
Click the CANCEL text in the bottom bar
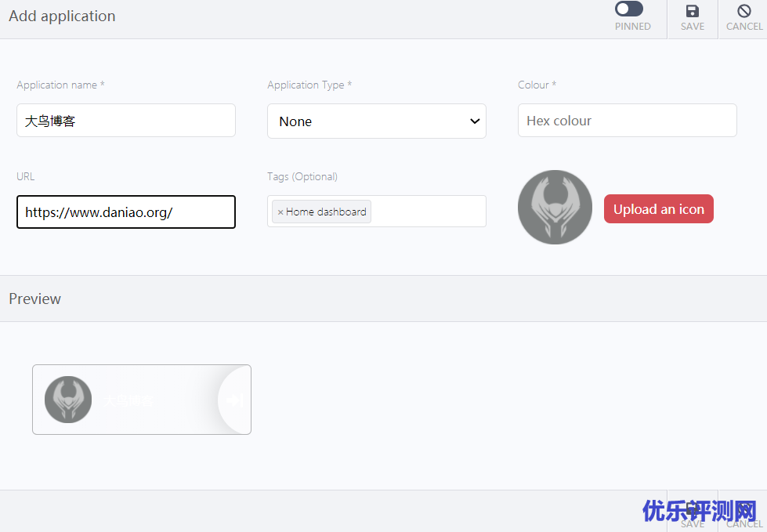pos(743,523)
